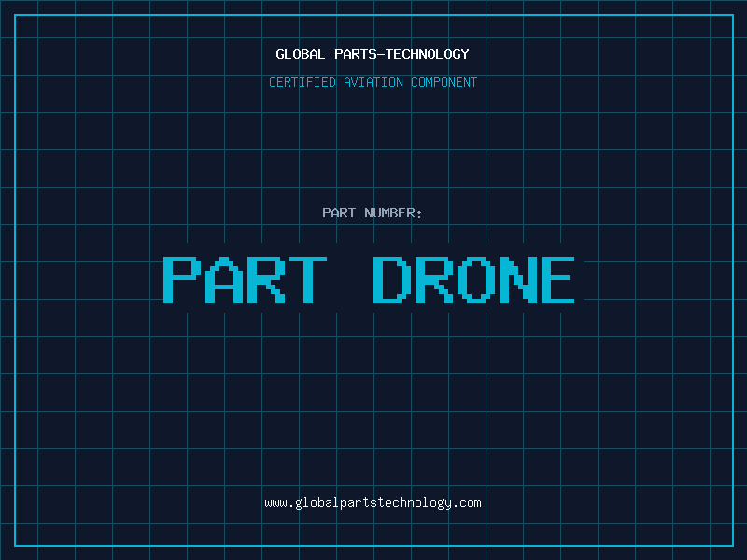The height and width of the screenshot is (560, 747).
Task: Select the word AVIATION in subtitle
Action: click(373, 82)
